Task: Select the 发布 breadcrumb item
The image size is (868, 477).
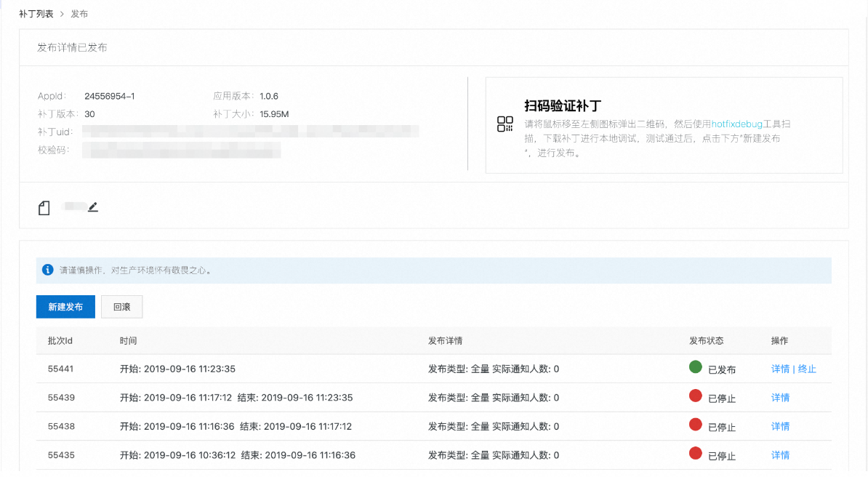Action: 79,14
